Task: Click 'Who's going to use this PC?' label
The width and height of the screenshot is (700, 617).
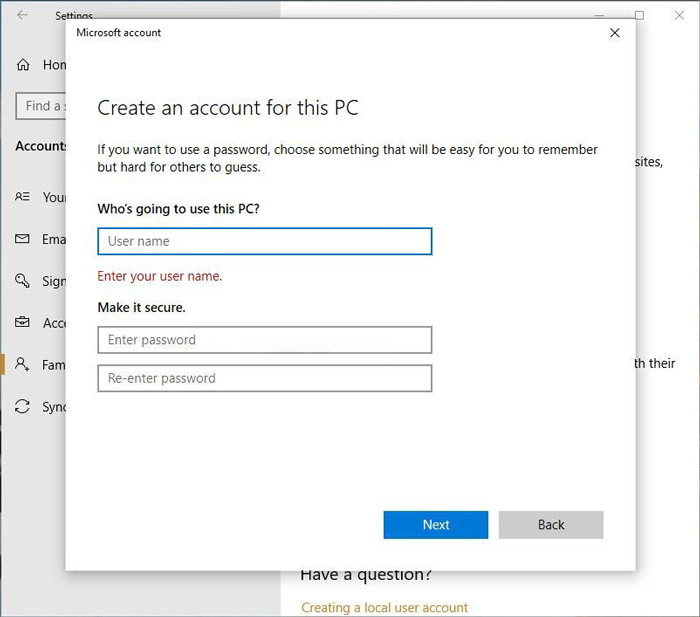Action: 178,209
